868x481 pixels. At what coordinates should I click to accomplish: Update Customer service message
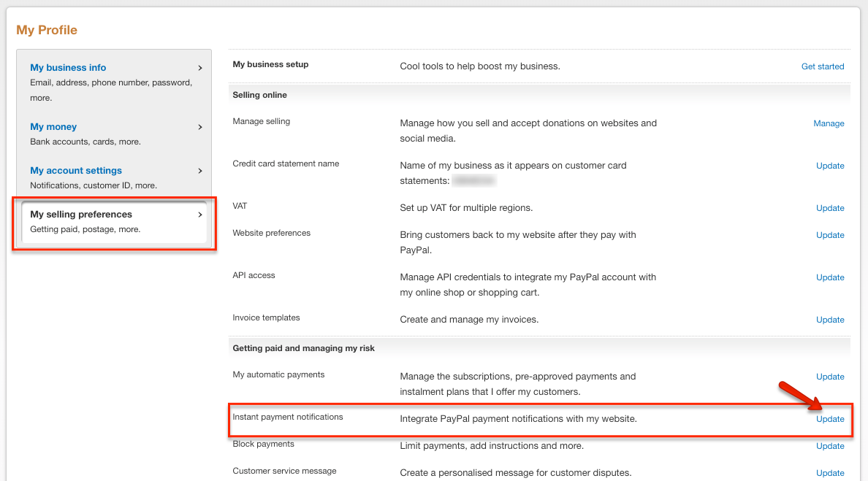[830, 473]
